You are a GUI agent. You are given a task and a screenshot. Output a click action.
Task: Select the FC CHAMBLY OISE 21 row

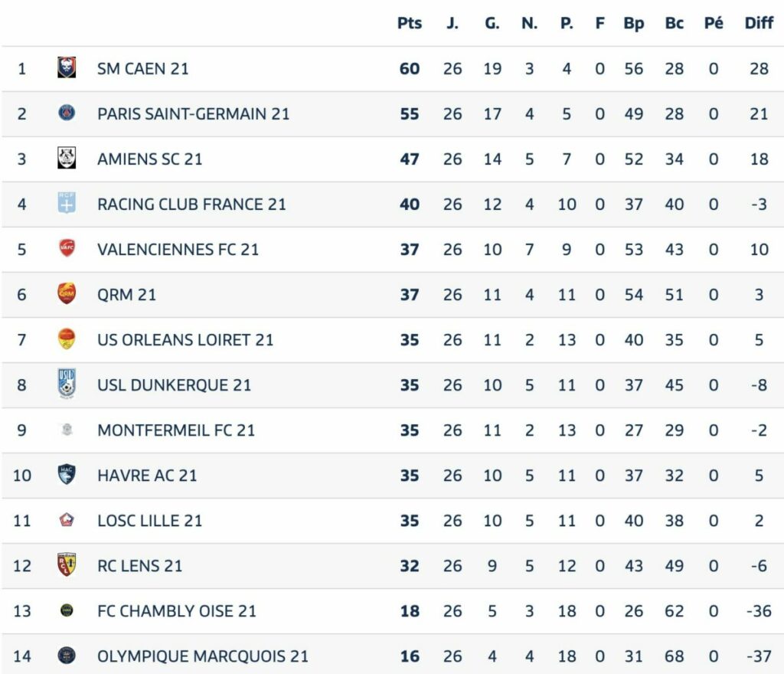tap(392, 611)
